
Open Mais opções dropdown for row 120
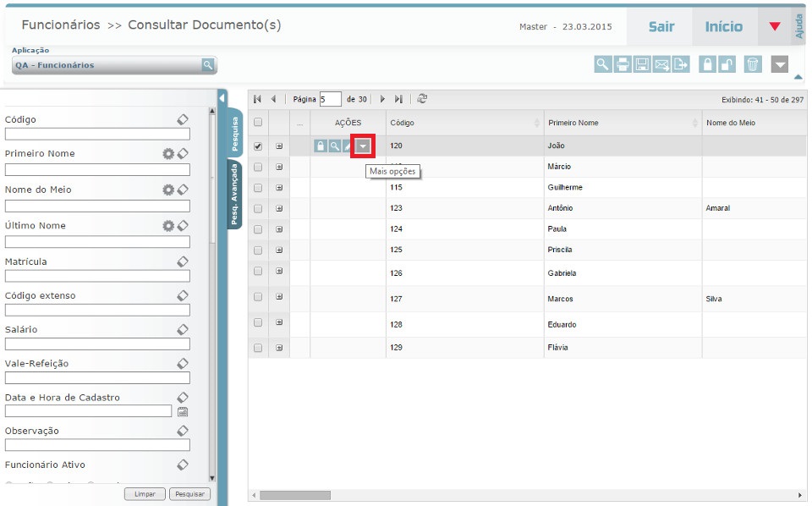[363, 146]
